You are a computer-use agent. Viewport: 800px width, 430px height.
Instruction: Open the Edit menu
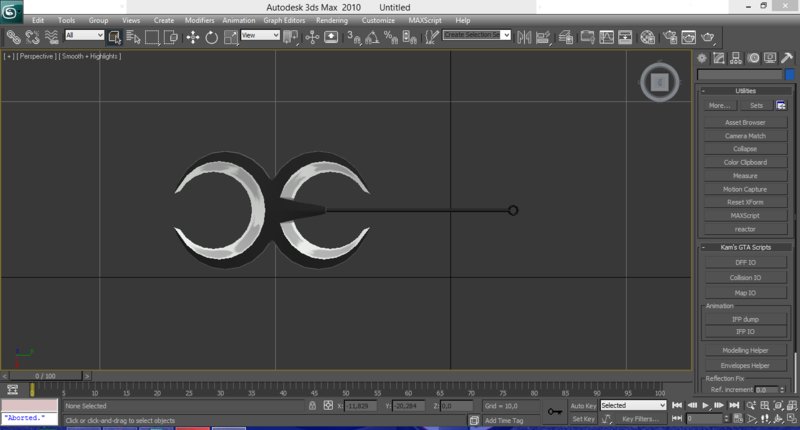[x=38, y=20]
